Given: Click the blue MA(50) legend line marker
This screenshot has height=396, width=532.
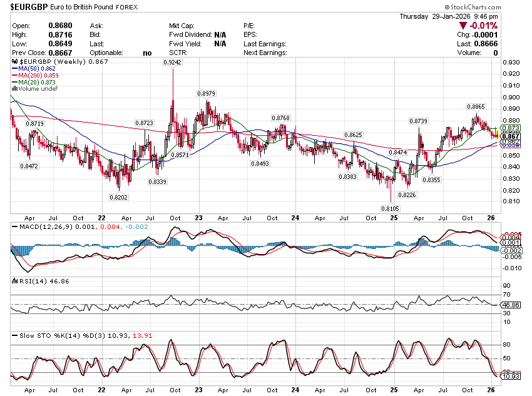Looking at the screenshot, I should (x=14, y=69).
